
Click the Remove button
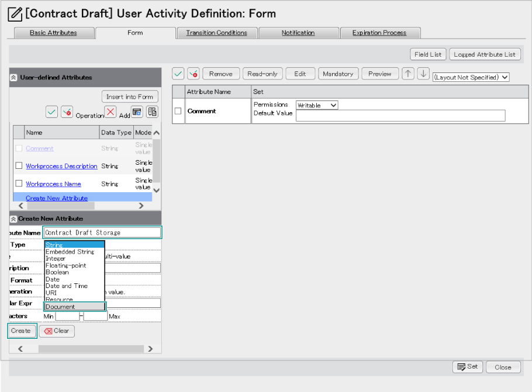click(221, 74)
